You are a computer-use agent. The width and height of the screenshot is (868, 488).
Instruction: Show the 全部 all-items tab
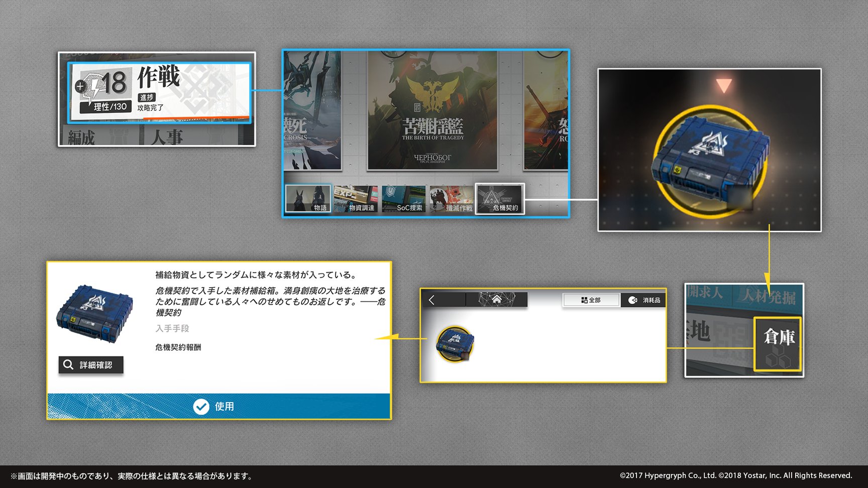(591, 300)
